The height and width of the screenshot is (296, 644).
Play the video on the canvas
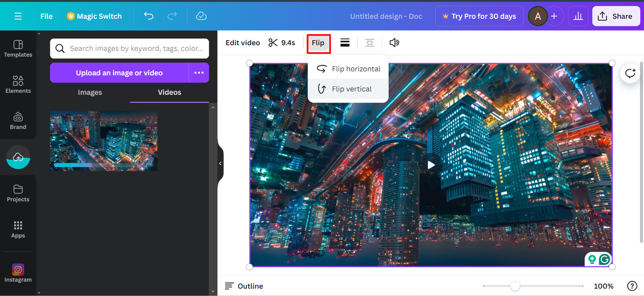[431, 165]
